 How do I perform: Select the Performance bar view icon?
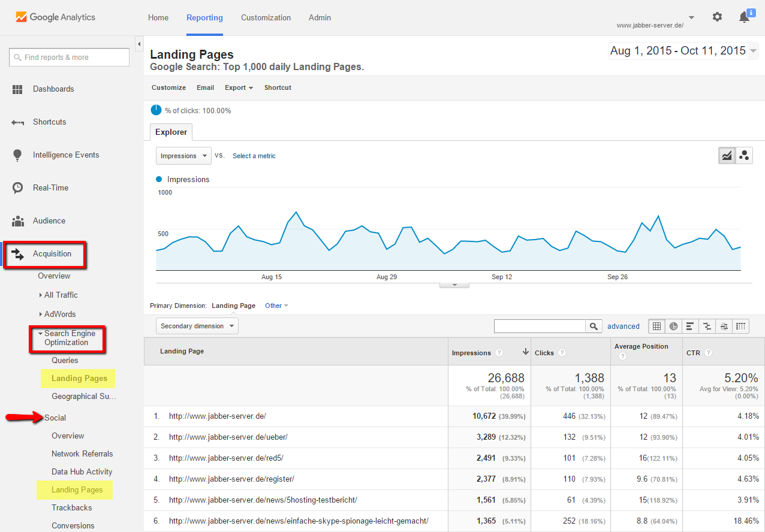(x=690, y=326)
